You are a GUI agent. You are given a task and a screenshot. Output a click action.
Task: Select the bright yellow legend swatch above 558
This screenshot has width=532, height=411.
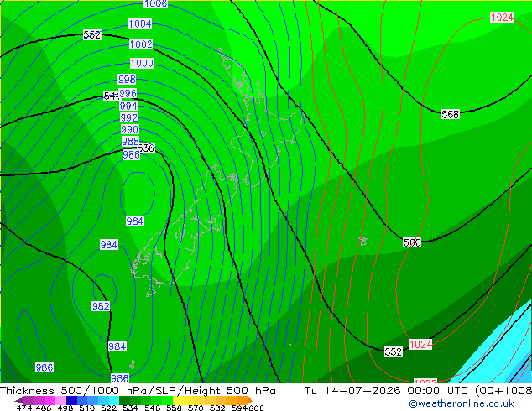tap(178, 400)
